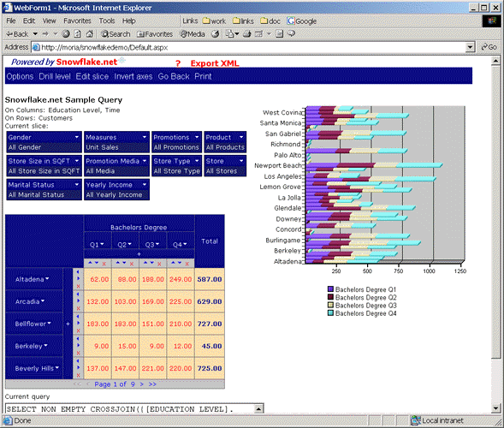This screenshot has height=428, width=504.
Task: Open the Google link in Links bar
Action: point(301,21)
